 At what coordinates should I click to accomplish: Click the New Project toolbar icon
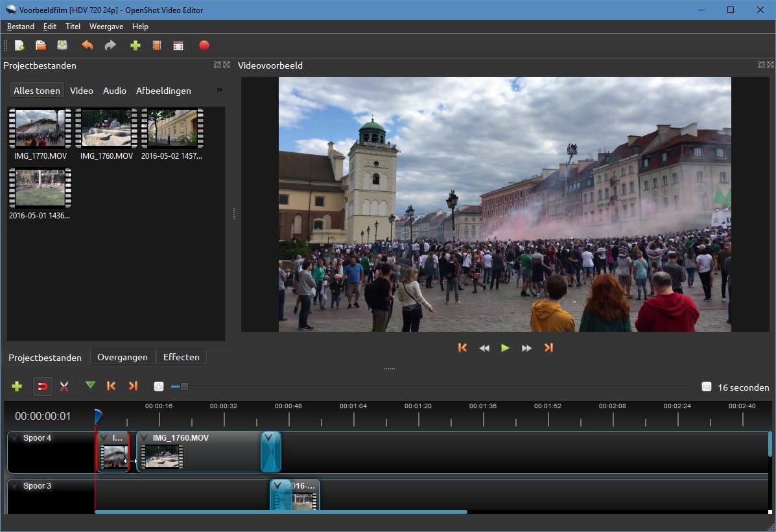19,45
